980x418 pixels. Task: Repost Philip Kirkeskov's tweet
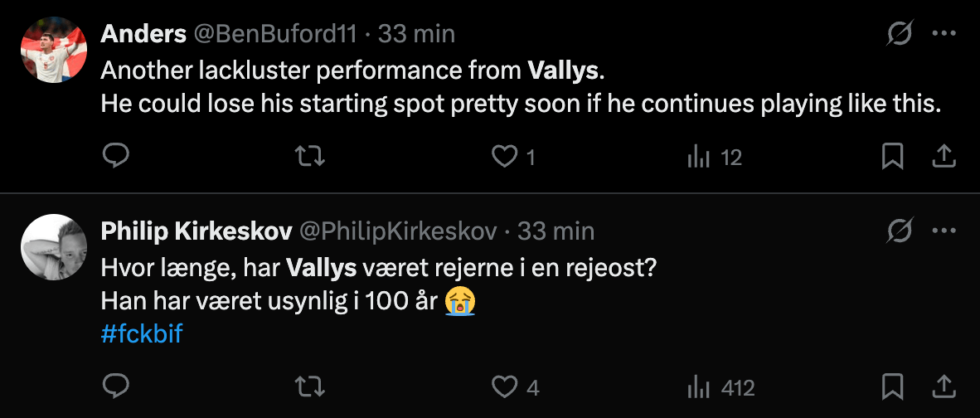[310, 386]
